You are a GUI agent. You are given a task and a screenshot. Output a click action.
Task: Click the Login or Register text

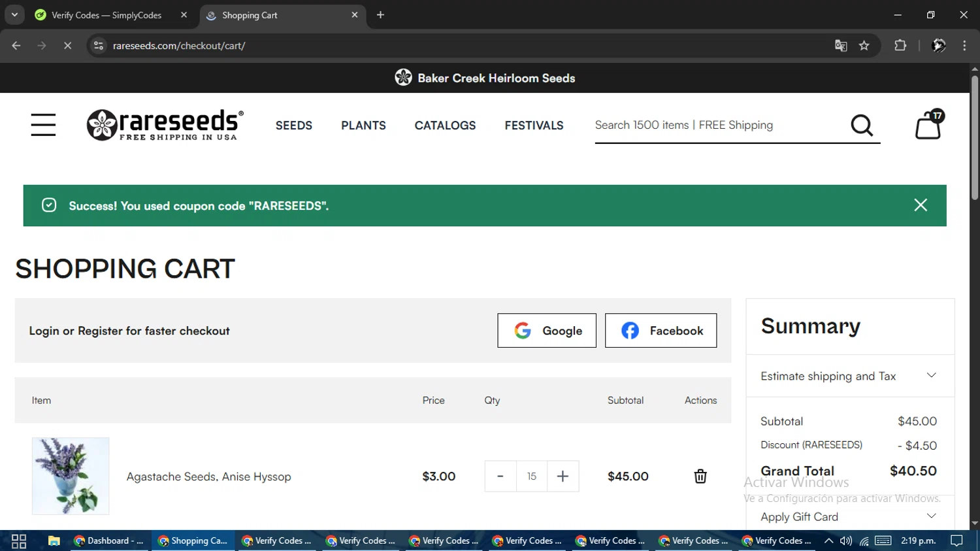(x=129, y=331)
